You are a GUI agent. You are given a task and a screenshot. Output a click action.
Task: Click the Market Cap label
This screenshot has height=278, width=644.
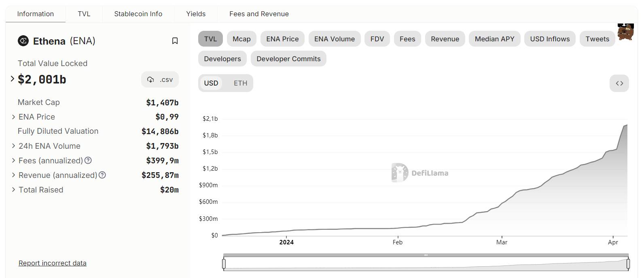(39, 103)
